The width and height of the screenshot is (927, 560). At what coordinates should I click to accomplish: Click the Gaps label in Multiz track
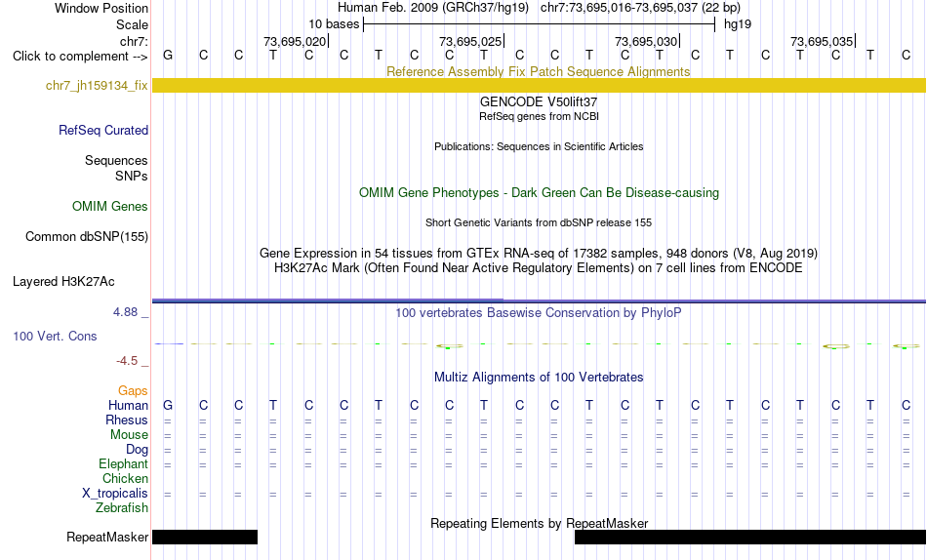133,390
